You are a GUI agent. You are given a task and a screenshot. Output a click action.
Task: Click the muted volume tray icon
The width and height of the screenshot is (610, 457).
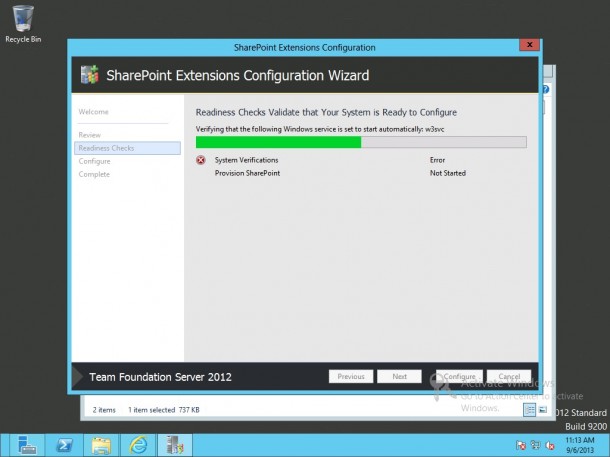(550, 445)
